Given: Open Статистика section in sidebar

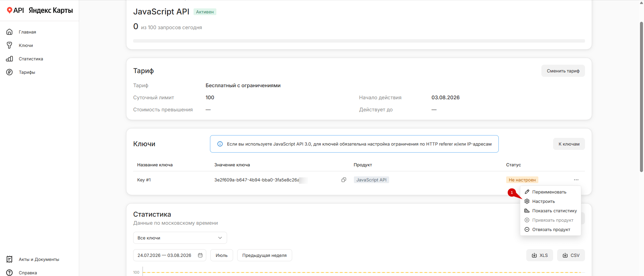Looking at the screenshot, I should point(31,59).
